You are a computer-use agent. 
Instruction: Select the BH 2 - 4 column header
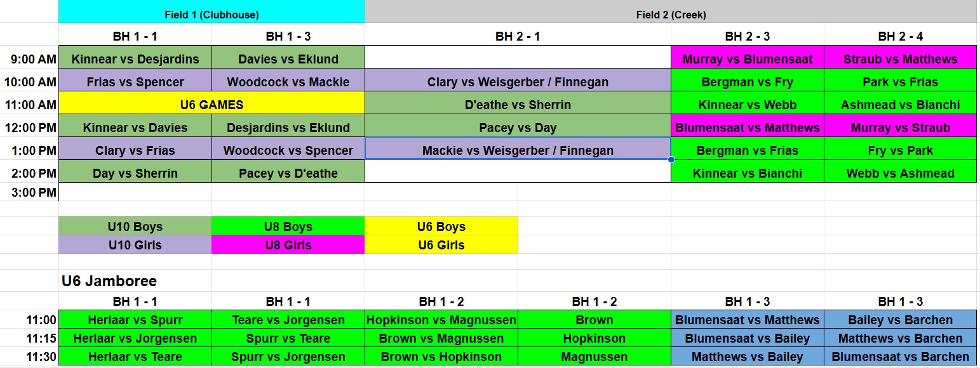click(x=901, y=36)
